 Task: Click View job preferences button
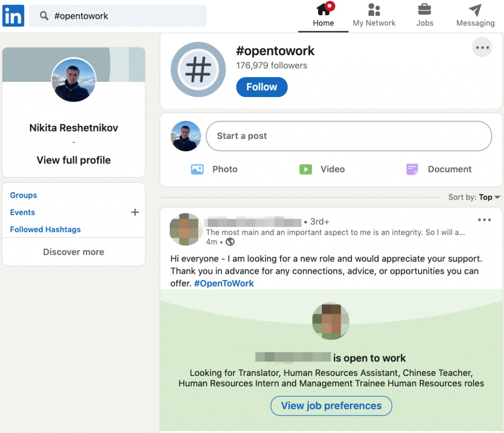(x=331, y=406)
